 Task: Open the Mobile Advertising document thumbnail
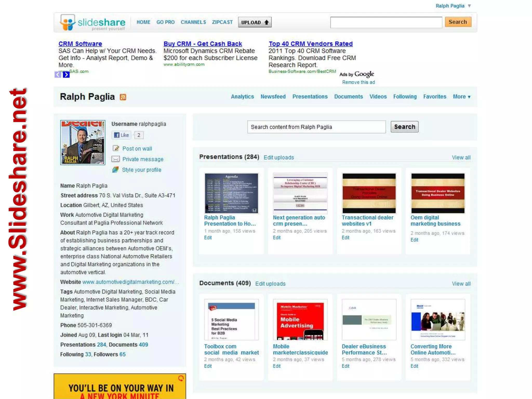click(300, 320)
